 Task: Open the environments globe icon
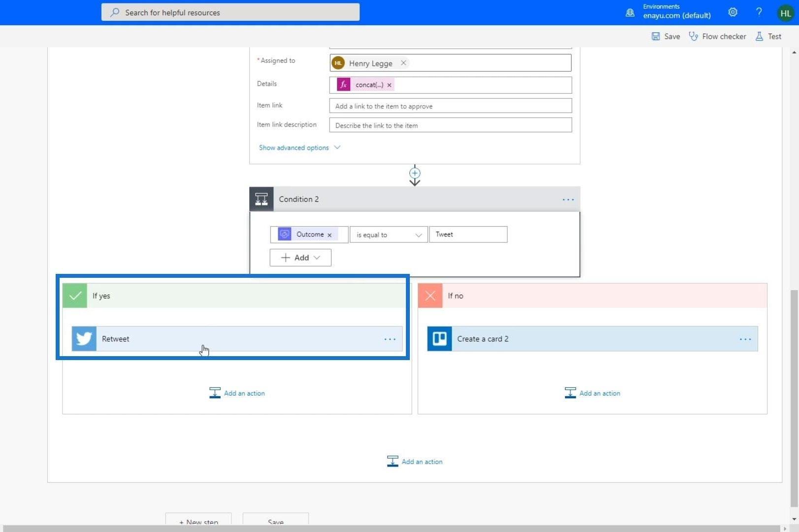[630, 13]
